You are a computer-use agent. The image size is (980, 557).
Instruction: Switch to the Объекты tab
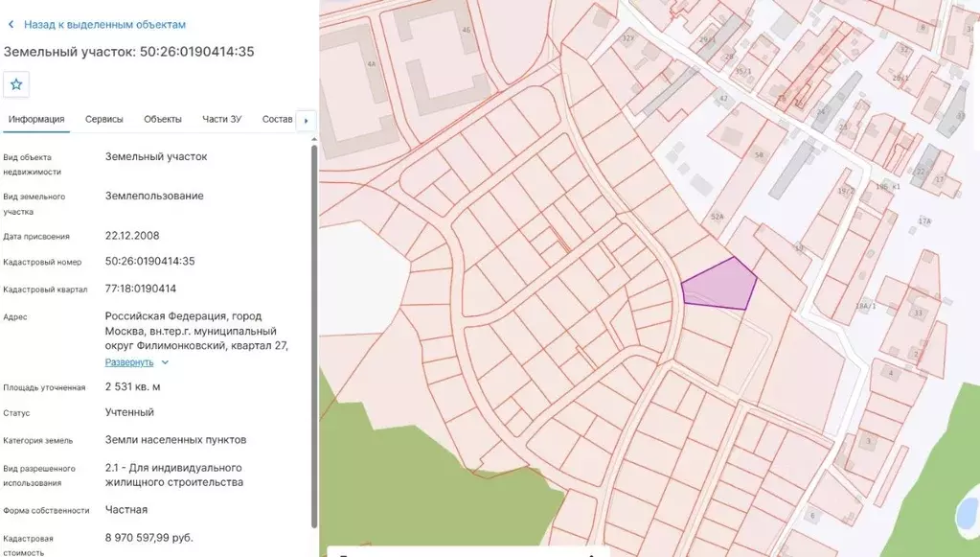click(163, 120)
